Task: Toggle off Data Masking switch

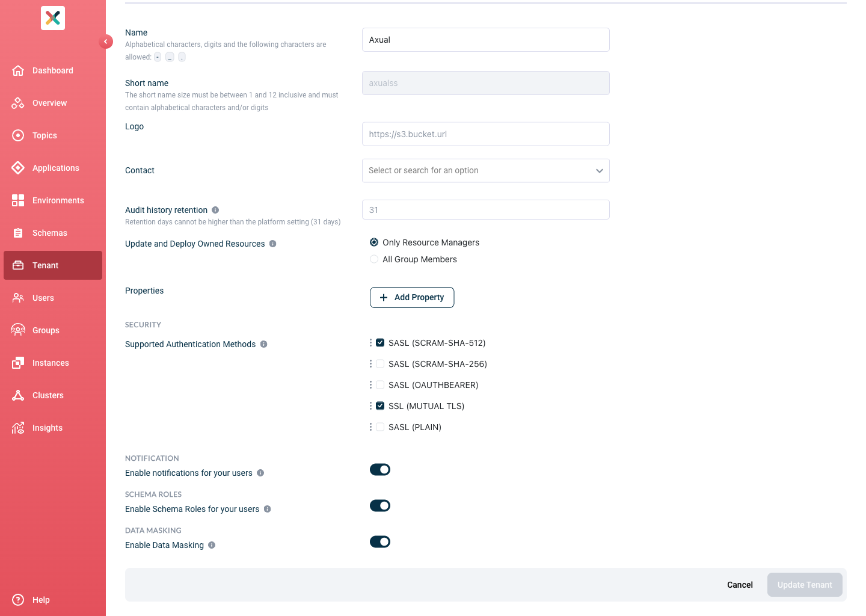Action: (380, 542)
